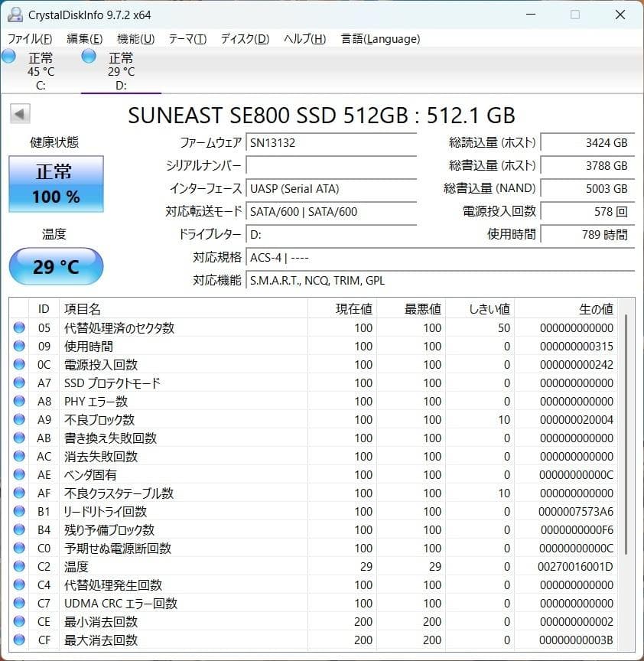Click status orb for A7 SSD プロテクトモード
Viewport: 644px width, 661px height.
[19, 383]
